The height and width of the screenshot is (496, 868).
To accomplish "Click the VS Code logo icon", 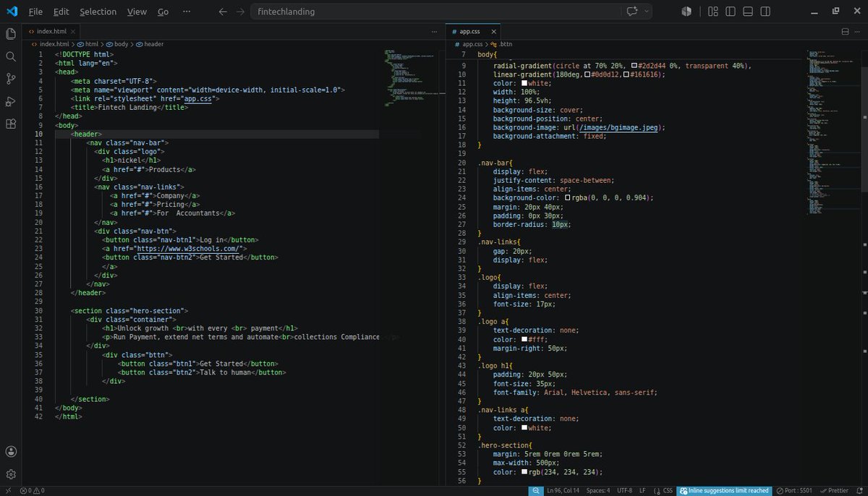I will 12,12.
